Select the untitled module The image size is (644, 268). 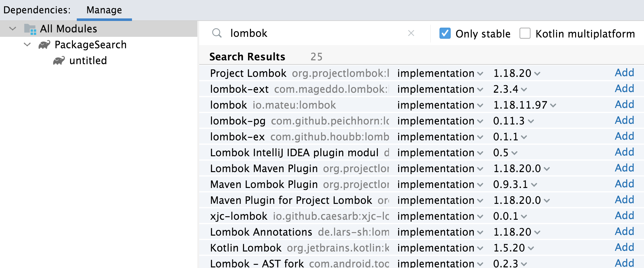coord(88,61)
